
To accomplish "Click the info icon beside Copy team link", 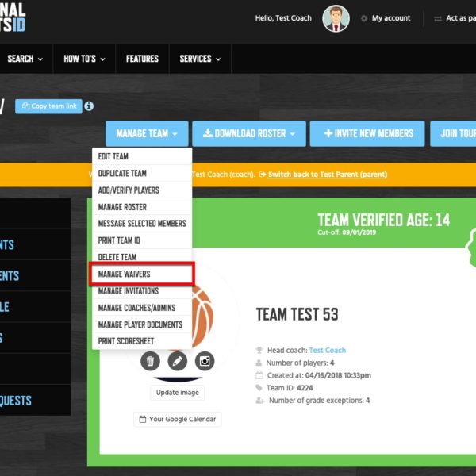I will [89, 106].
